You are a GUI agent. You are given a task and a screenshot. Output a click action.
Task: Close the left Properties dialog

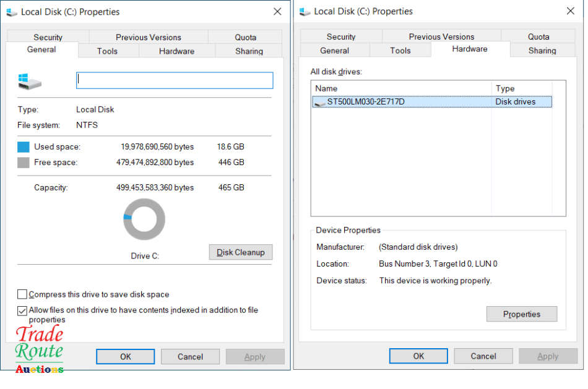pyautogui.click(x=277, y=12)
